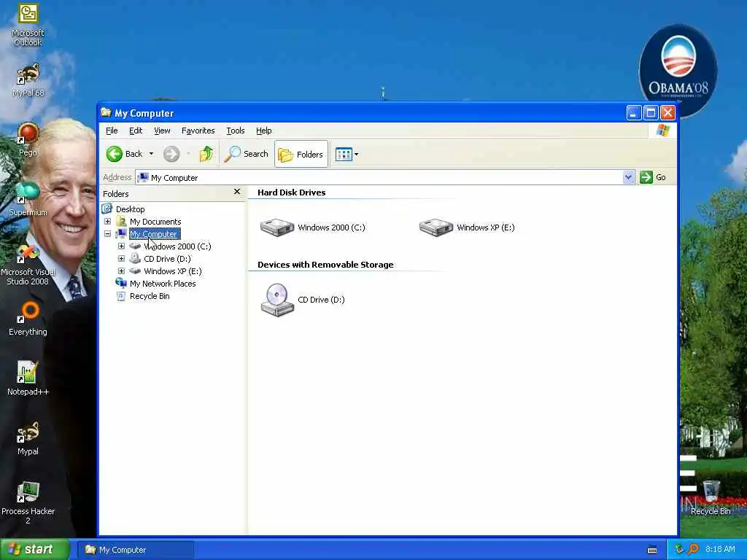Select Desktop in the folder tree
747x560 pixels.
[130, 209]
